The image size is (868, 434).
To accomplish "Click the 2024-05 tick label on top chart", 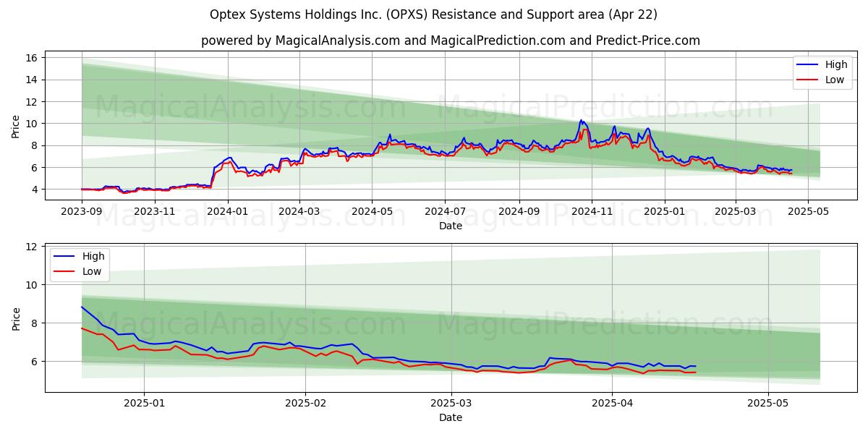I will (x=373, y=211).
